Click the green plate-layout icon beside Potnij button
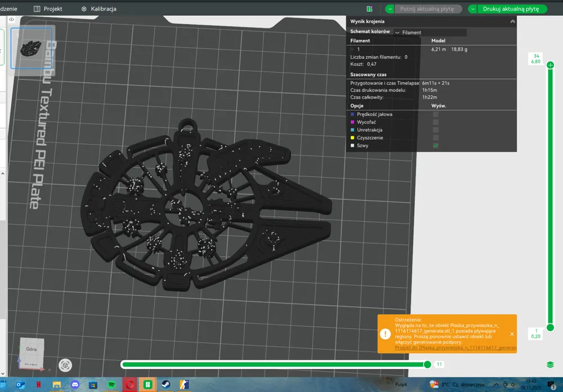 [369, 8]
